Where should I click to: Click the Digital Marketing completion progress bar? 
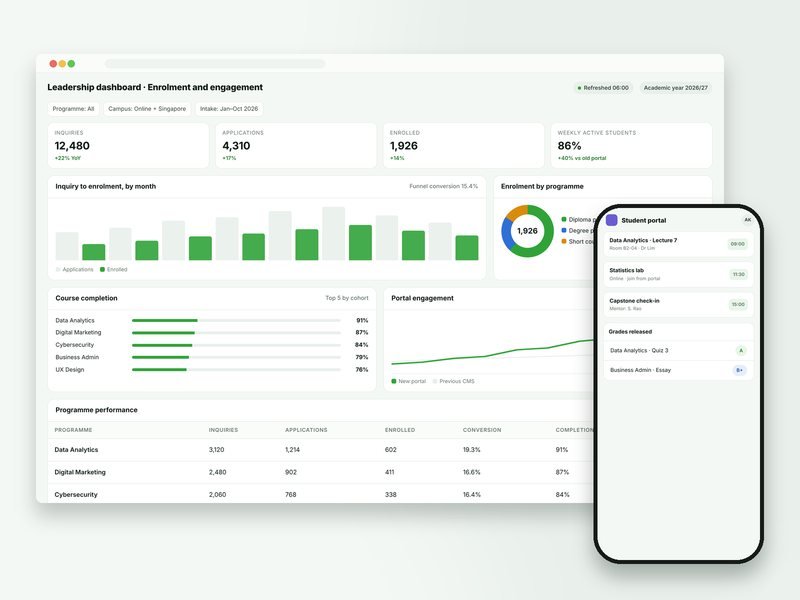[236, 333]
